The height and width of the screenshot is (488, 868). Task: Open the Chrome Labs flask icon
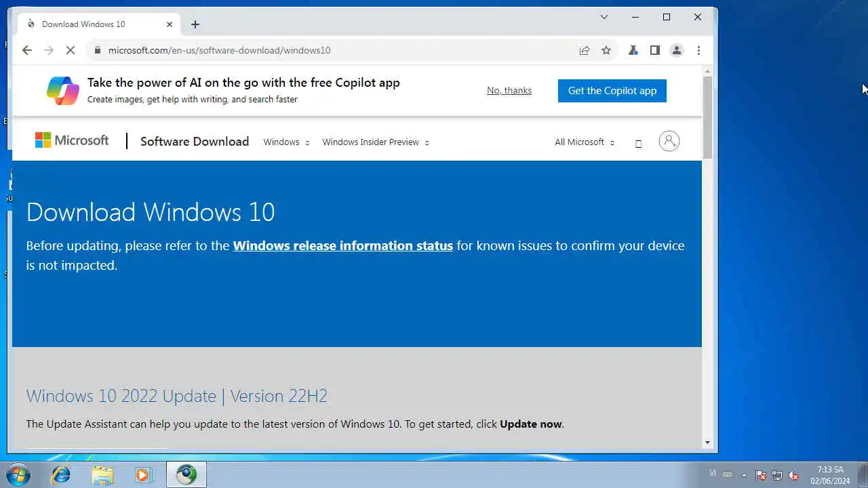(x=633, y=50)
